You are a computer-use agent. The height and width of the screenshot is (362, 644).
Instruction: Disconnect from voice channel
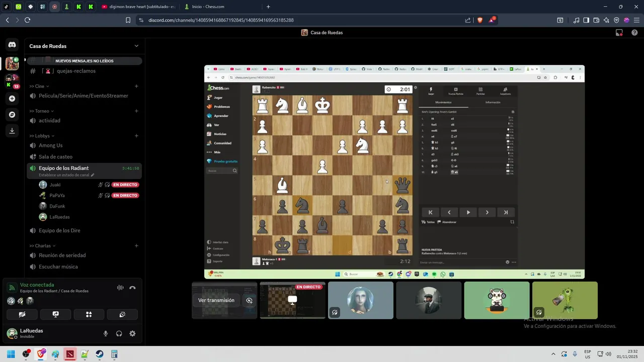pos(132,288)
